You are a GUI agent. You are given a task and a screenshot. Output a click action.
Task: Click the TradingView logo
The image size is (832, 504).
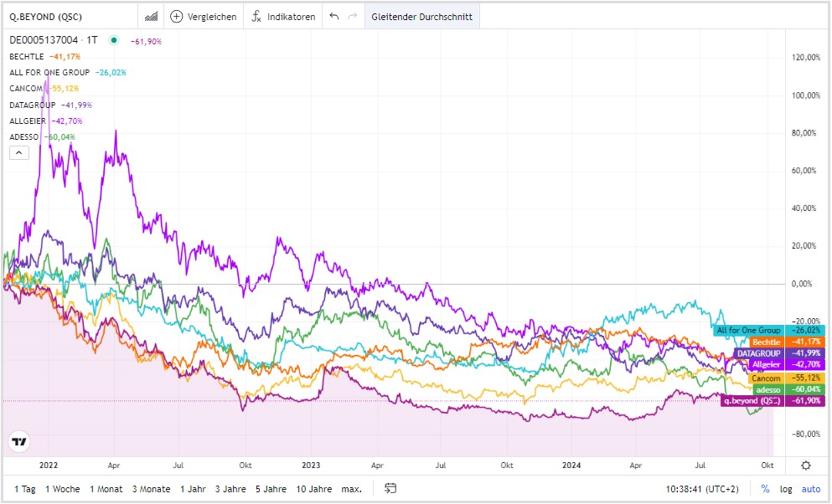pos(18,442)
